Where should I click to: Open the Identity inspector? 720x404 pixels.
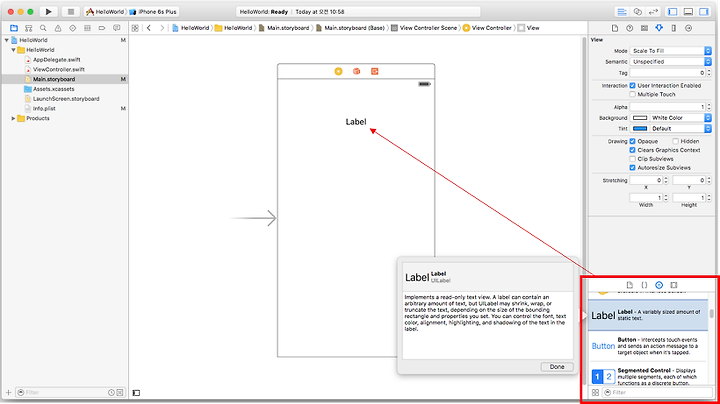point(644,28)
